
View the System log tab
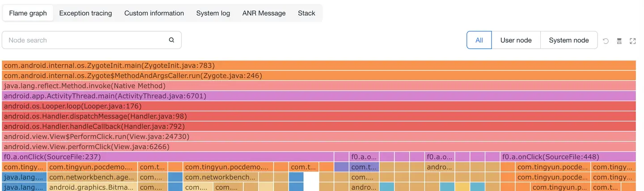(x=213, y=13)
